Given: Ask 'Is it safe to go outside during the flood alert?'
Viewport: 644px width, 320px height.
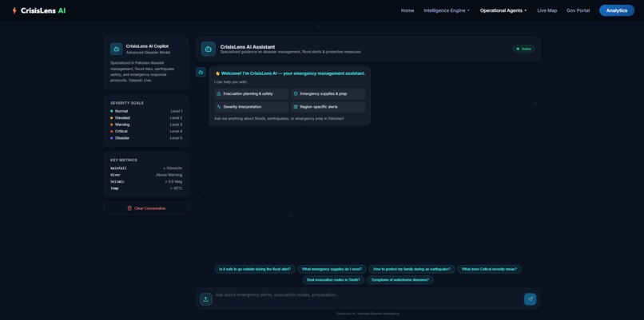Looking at the screenshot, I should 255,269.
